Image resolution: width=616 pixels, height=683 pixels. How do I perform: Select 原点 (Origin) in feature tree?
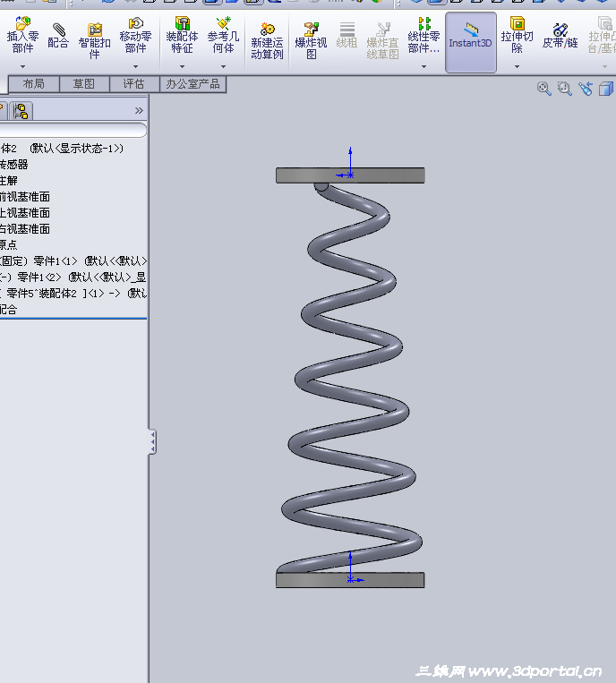click(x=9, y=244)
